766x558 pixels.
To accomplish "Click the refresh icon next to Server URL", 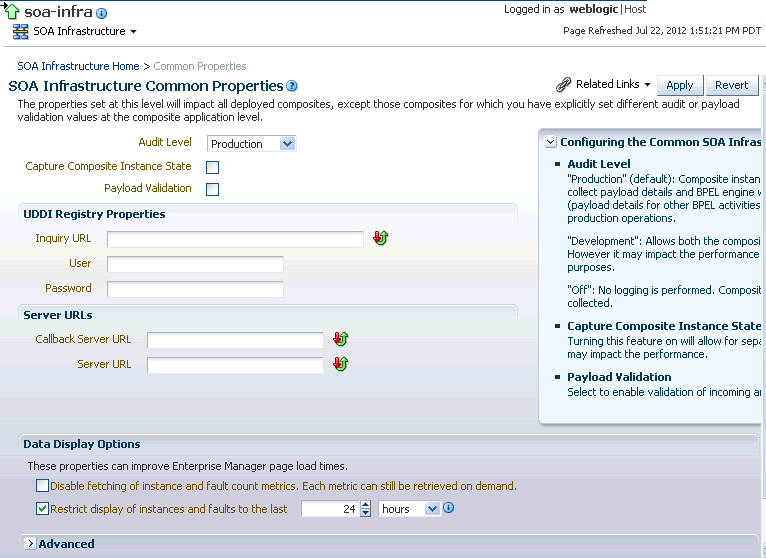I will point(340,364).
